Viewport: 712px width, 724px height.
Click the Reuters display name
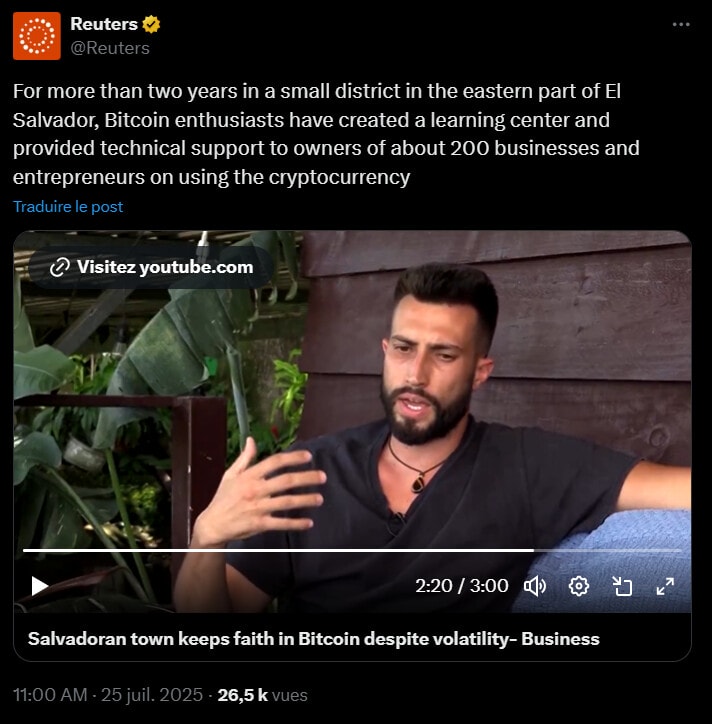click(x=104, y=24)
